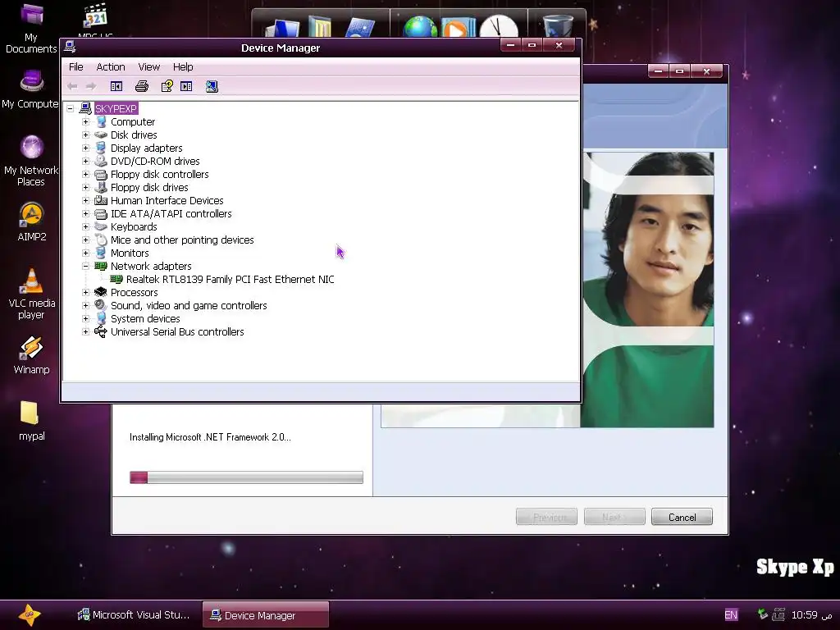Expand the IDE ATA/ATAPI controllers category
This screenshot has height=630, width=840.
(85, 214)
